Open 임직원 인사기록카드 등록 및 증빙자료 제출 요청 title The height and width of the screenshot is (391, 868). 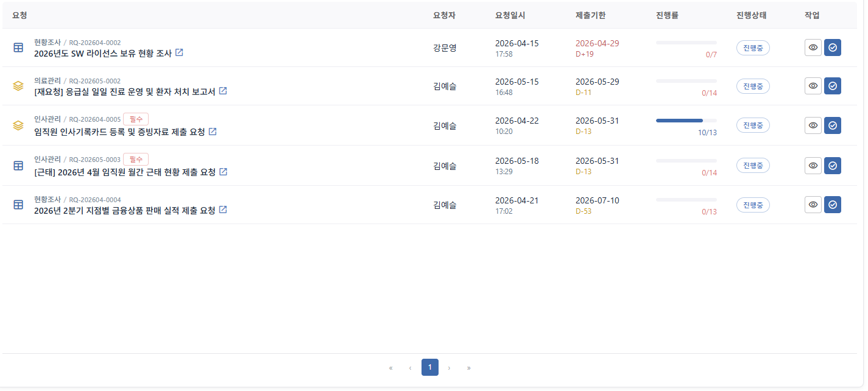pyautogui.click(x=120, y=132)
